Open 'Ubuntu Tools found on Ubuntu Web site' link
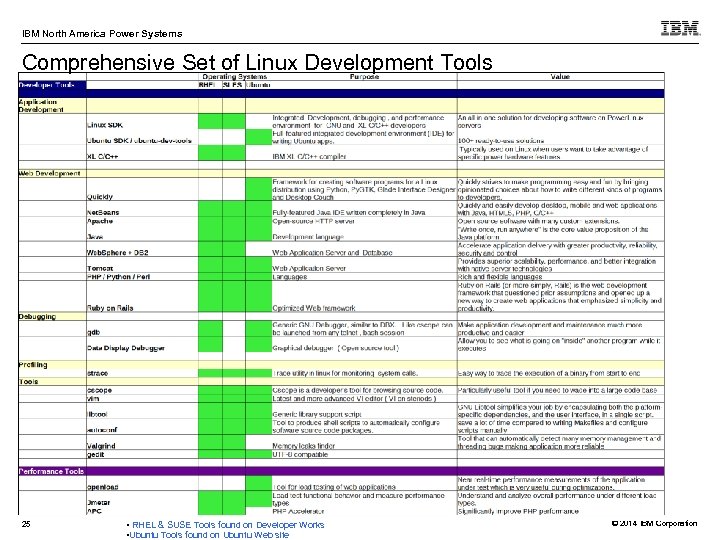The height and width of the screenshot is (540, 720). pyautogui.click(x=209, y=535)
